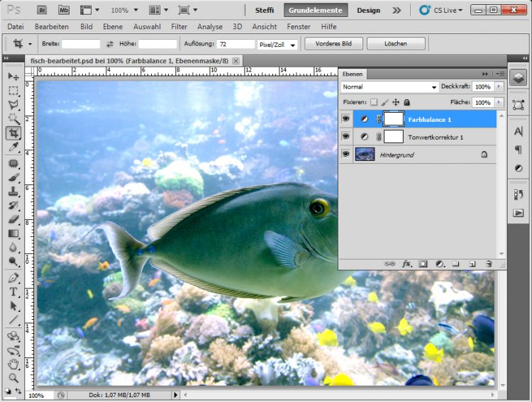Viewport: 532px width, 402px height.
Task: Select the Path Selection tool
Action: tap(13, 306)
